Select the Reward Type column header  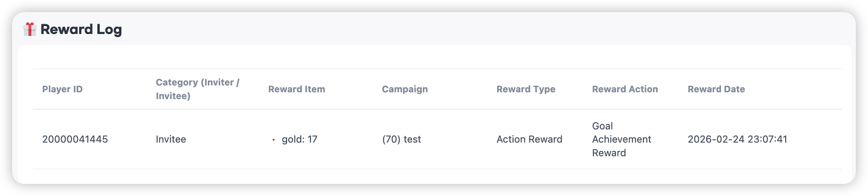click(526, 89)
